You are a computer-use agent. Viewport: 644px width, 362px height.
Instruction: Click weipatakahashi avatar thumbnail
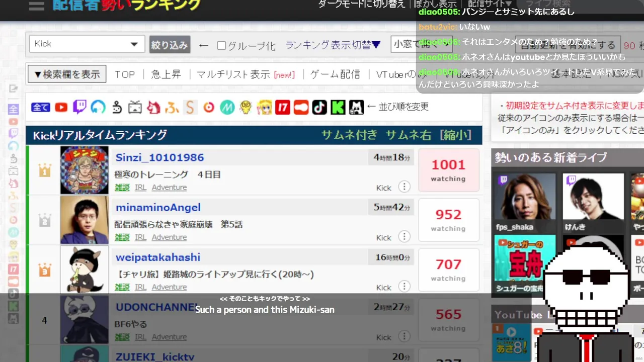click(85, 269)
